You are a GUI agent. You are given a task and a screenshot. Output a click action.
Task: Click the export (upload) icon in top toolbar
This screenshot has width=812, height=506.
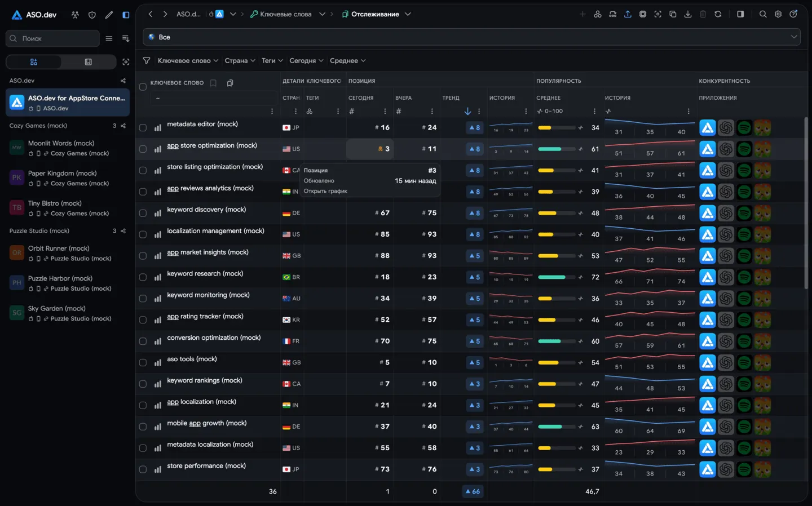pyautogui.click(x=628, y=14)
